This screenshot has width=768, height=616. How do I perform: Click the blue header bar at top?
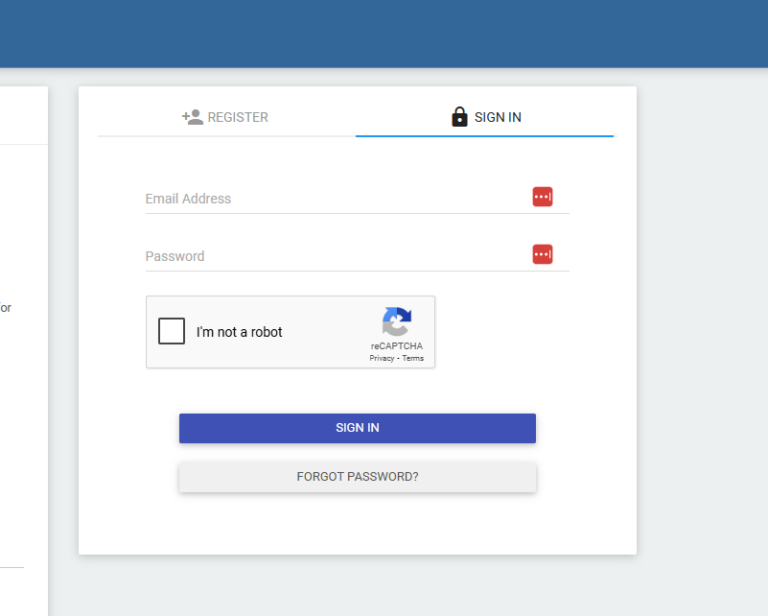tap(384, 33)
